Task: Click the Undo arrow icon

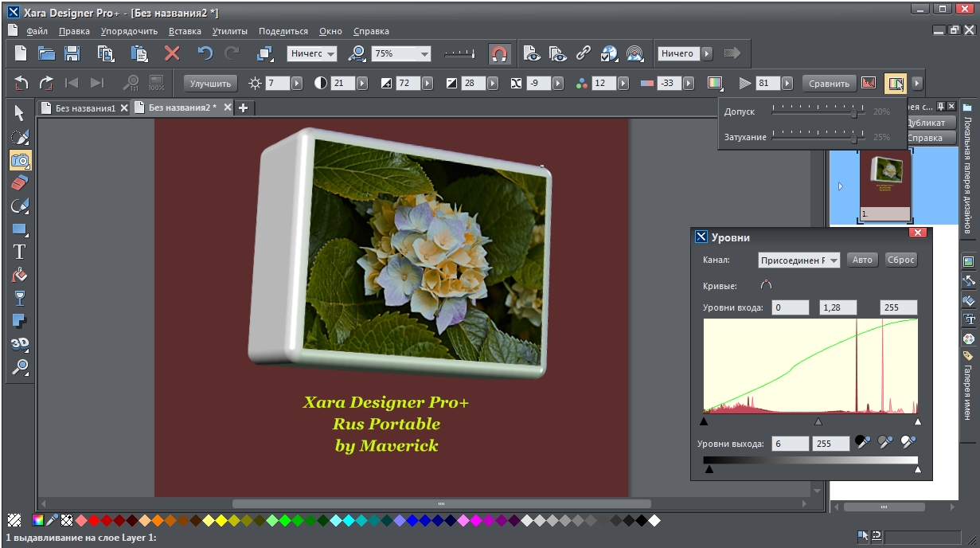Action: click(205, 53)
